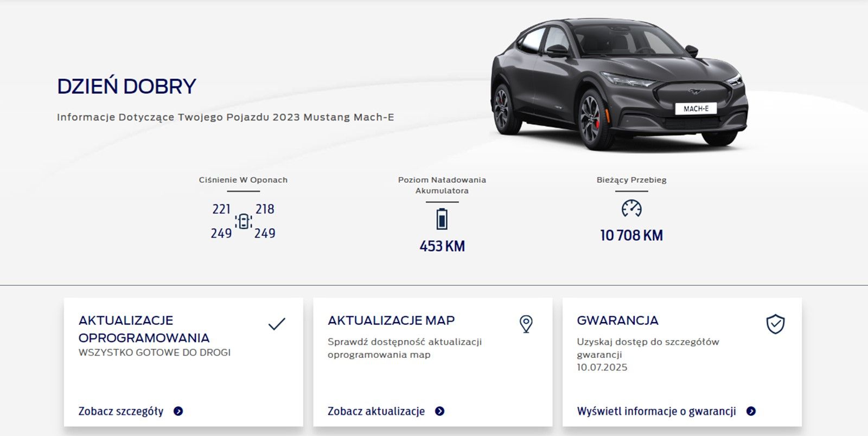Click the map pin location icon
Viewport: 868px width, 436px height.
coord(526,324)
